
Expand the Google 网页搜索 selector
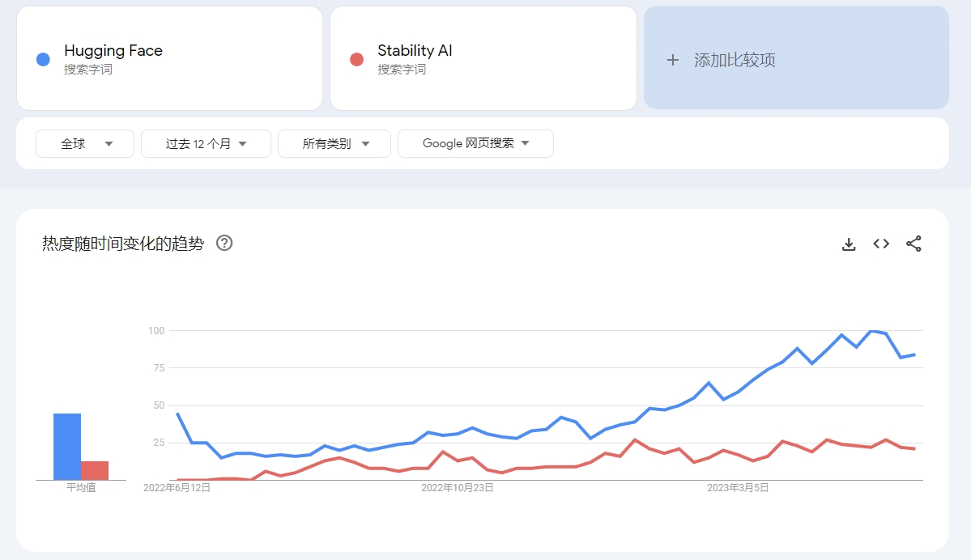(475, 143)
